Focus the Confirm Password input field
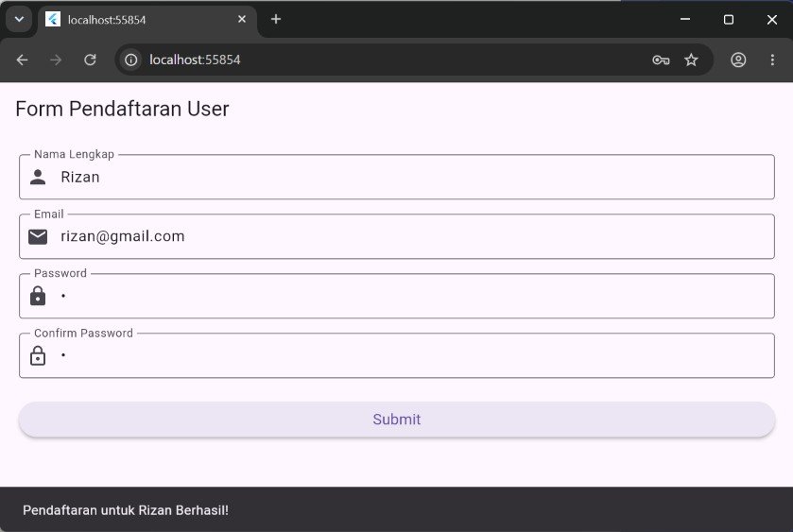 [x=397, y=355]
